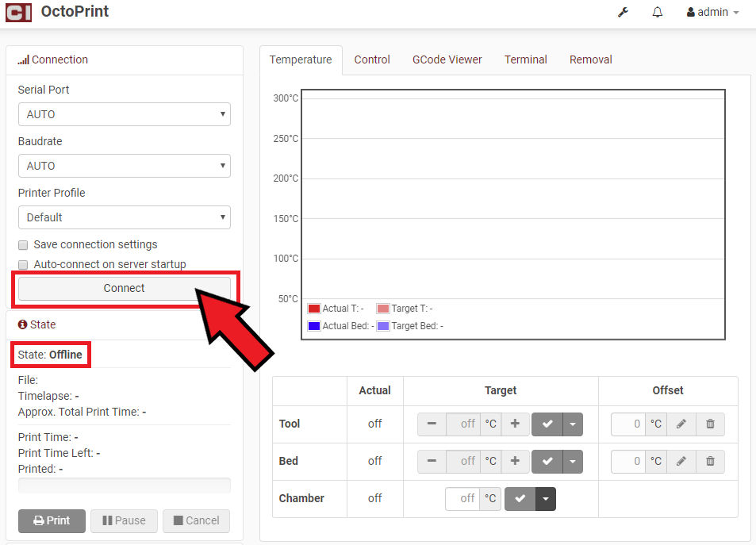
Task: Confirm Tool target temperature checkmark
Action: (x=547, y=424)
